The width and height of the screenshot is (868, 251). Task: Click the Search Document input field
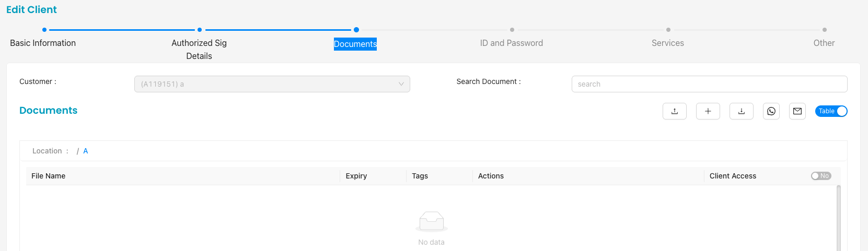tap(710, 84)
